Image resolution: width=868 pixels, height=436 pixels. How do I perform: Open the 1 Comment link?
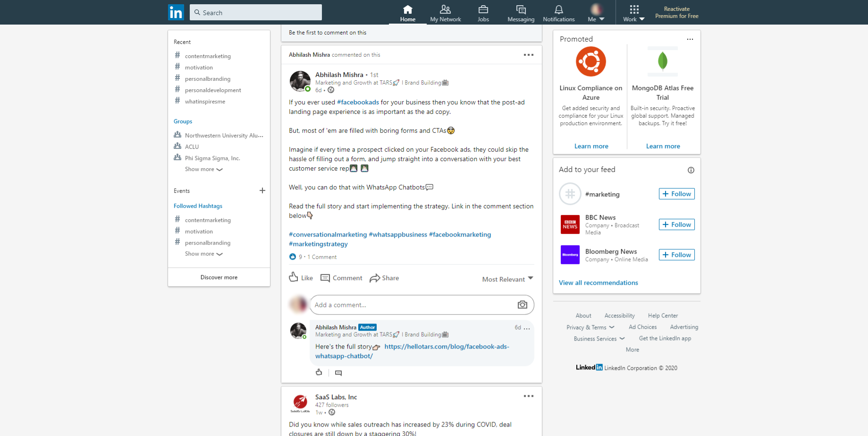click(322, 257)
